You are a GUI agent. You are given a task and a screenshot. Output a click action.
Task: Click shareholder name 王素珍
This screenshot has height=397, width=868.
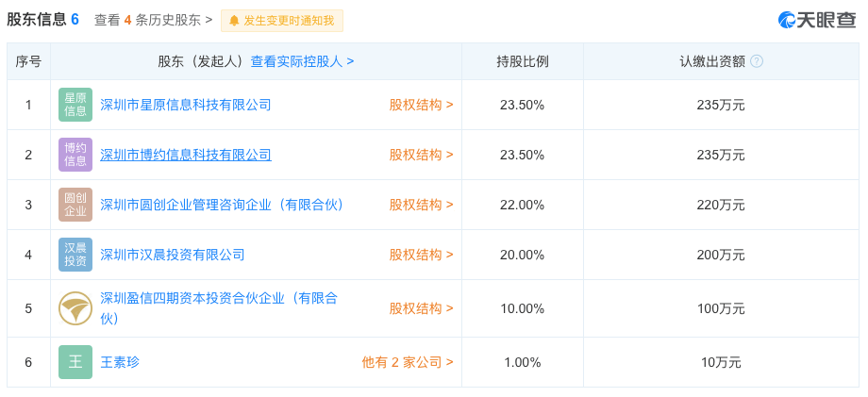[120, 362]
